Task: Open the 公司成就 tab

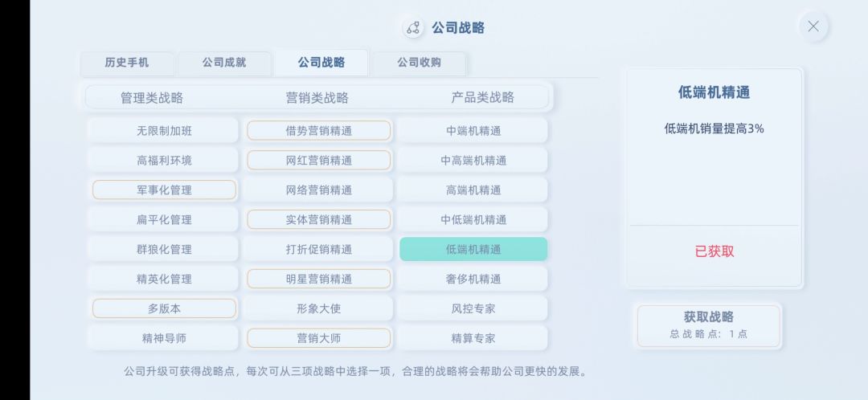Action: (x=224, y=63)
